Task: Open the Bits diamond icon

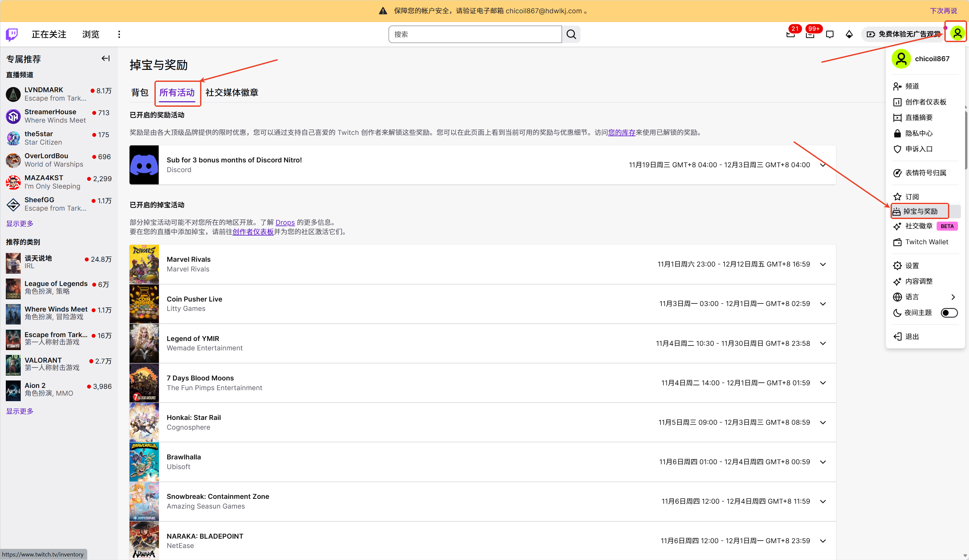Action: 849,34
